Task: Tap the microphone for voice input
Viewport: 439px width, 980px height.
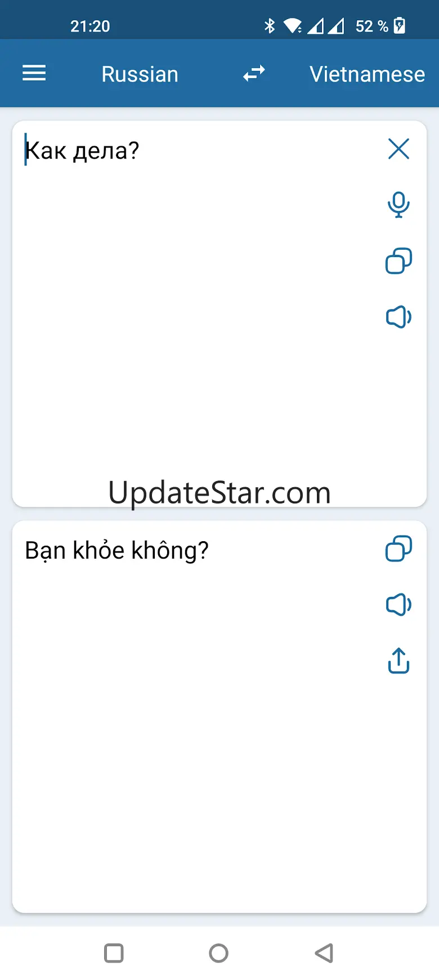Action: pyautogui.click(x=398, y=205)
